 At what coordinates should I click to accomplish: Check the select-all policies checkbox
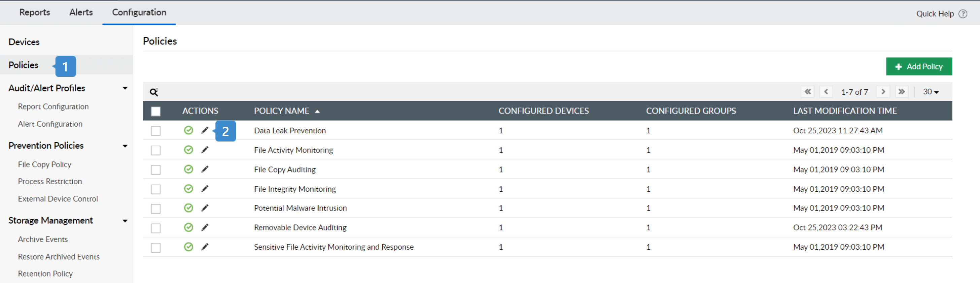(x=155, y=111)
